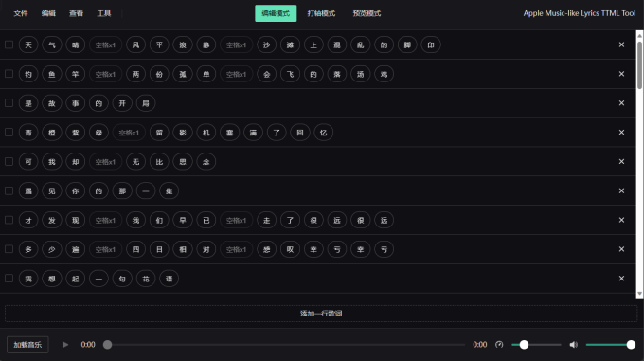The height and width of the screenshot is (361, 644).
Task: Delete the lyric line starting with 青橙紫绿
Action: point(621,133)
